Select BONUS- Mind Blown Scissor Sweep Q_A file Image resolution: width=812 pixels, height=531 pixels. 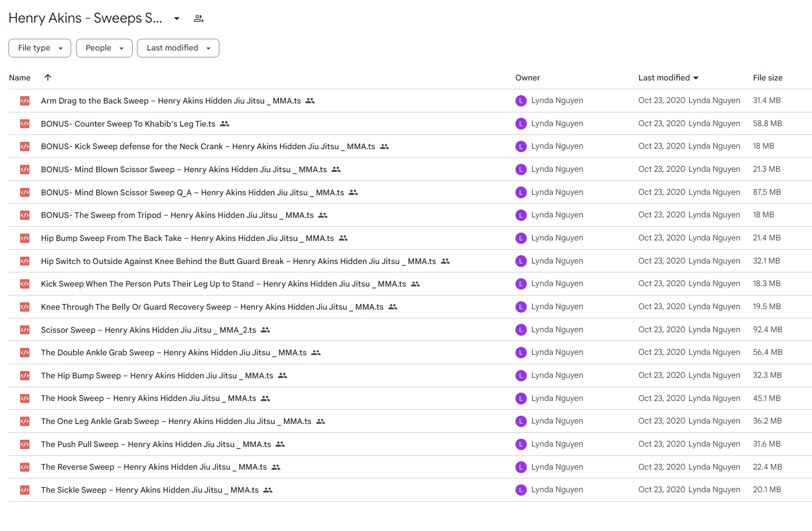[x=192, y=192]
